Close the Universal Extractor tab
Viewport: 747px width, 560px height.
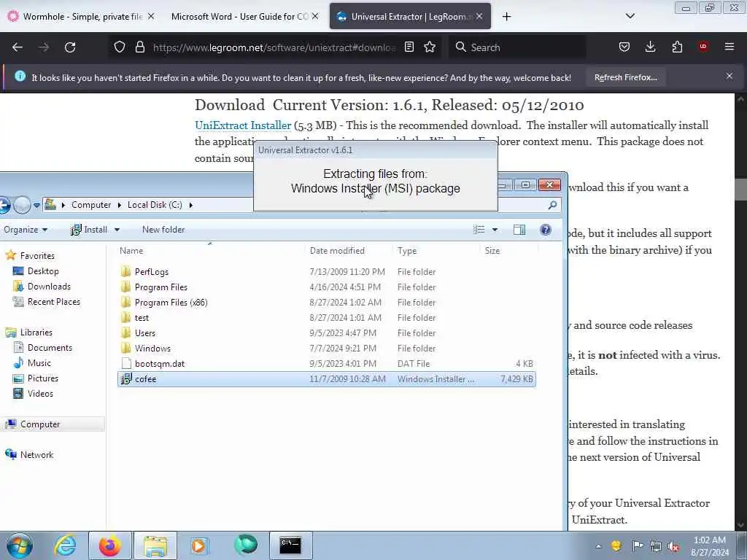click(479, 16)
